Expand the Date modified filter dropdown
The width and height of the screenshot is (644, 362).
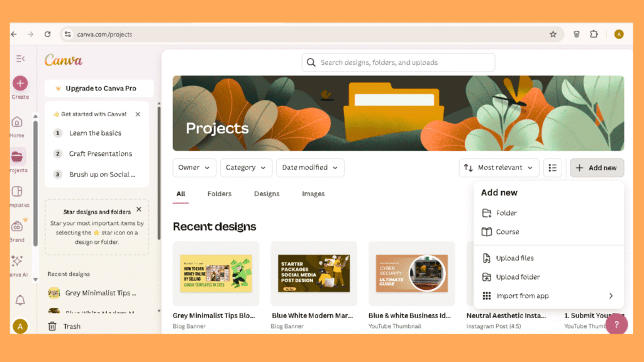310,168
